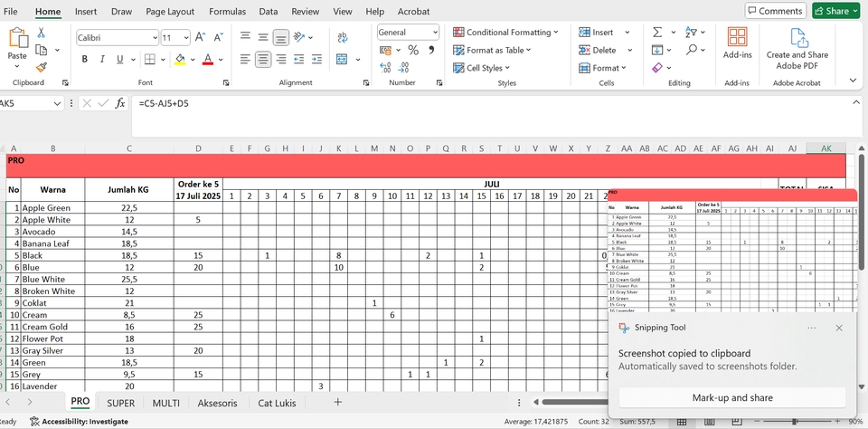Toggle Align Left
868x429 pixels.
click(x=245, y=60)
